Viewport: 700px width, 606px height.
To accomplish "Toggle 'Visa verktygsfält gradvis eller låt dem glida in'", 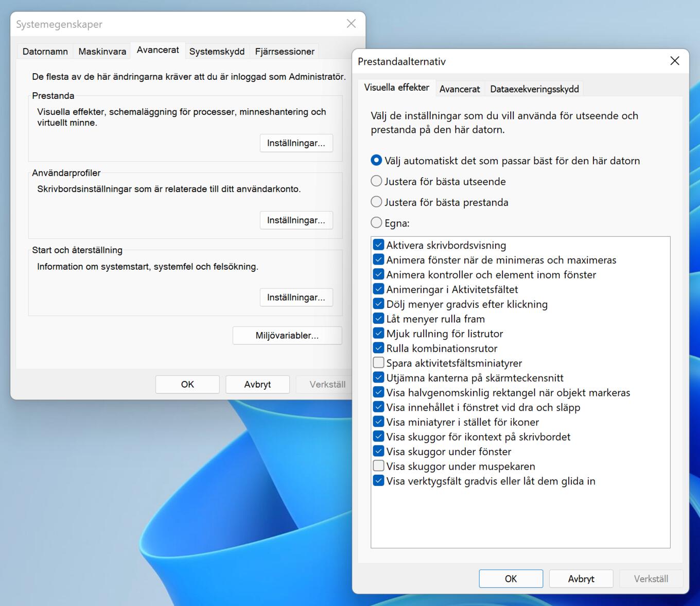I will pos(378,481).
